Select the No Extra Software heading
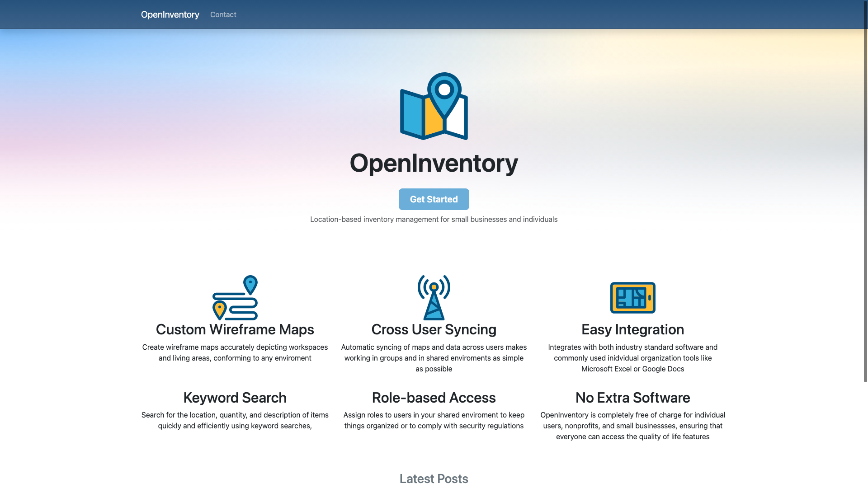The width and height of the screenshot is (868, 488). pos(633,398)
